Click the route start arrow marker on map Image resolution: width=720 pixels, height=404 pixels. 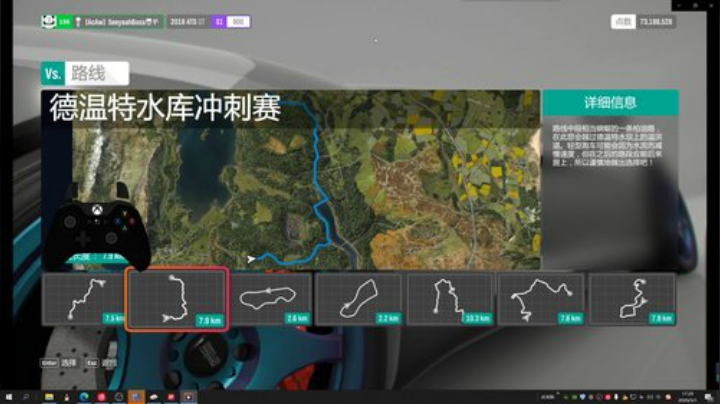(251, 259)
